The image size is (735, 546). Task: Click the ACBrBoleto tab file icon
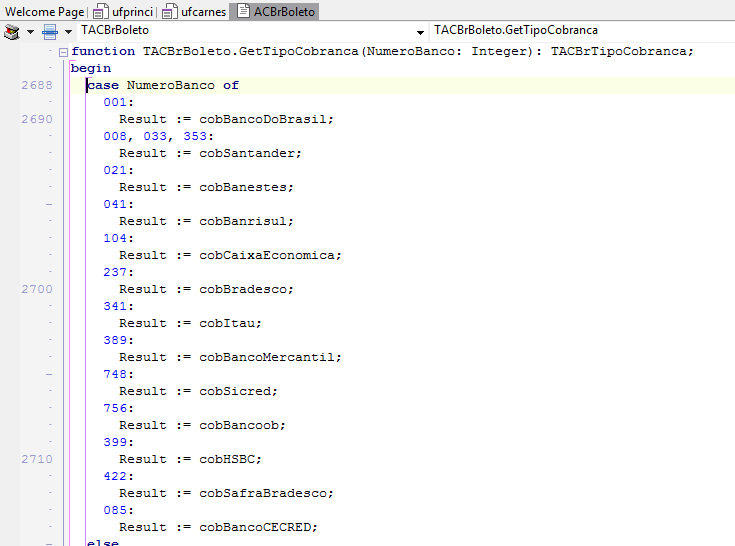tap(243, 11)
